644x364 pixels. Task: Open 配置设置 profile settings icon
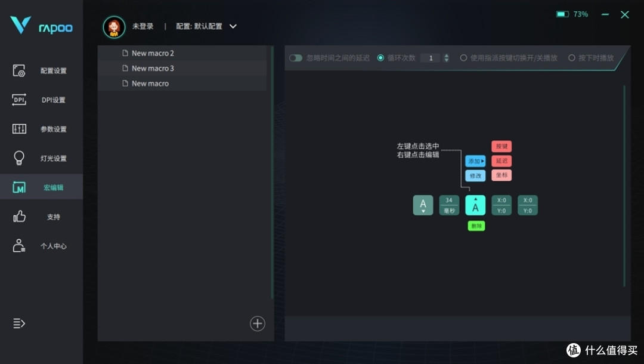19,70
